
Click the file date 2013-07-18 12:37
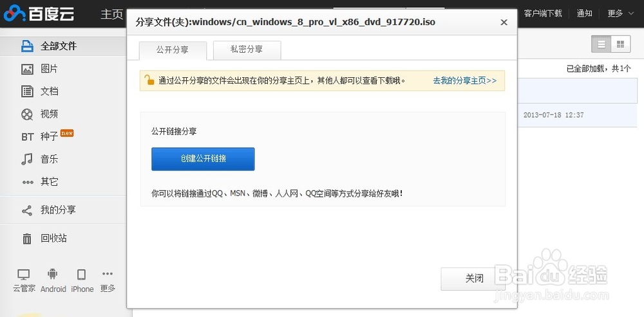click(x=553, y=115)
